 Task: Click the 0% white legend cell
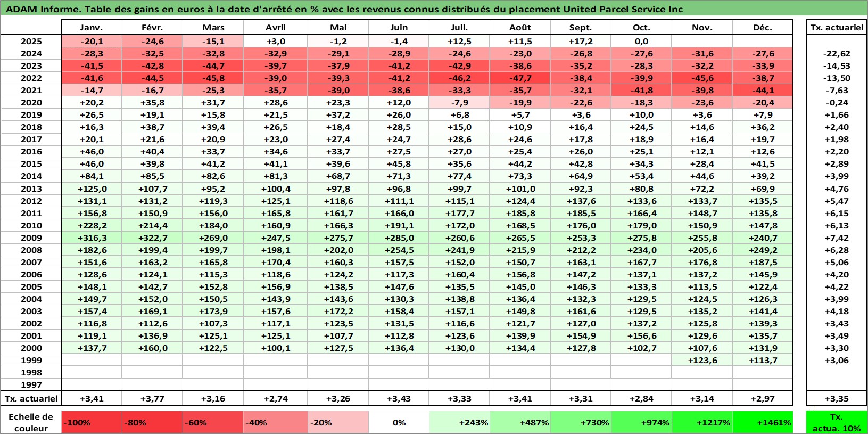pyautogui.click(x=399, y=422)
